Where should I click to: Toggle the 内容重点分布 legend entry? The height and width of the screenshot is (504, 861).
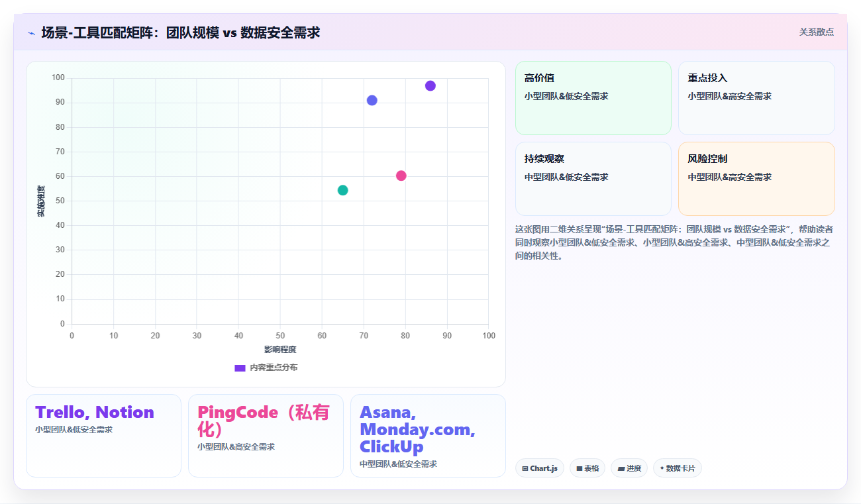tap(266, 368)
